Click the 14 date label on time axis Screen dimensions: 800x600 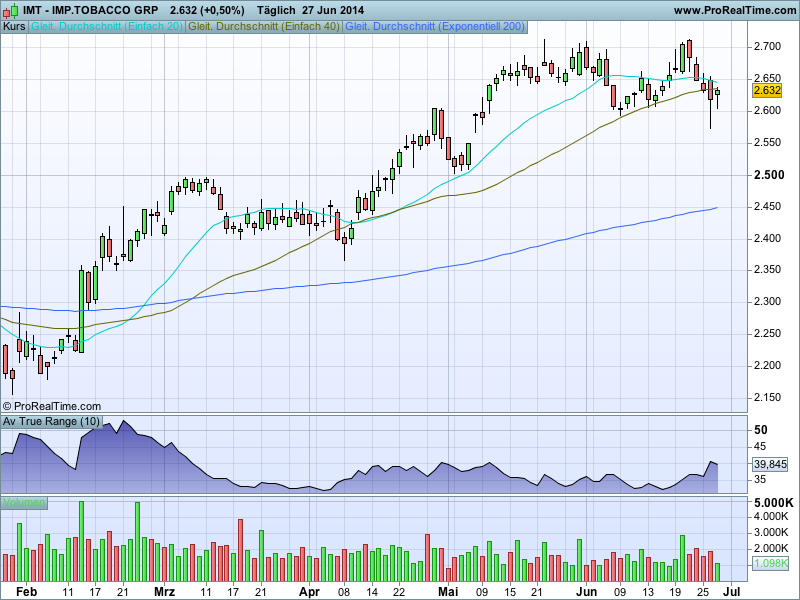[x=371, y=592]
